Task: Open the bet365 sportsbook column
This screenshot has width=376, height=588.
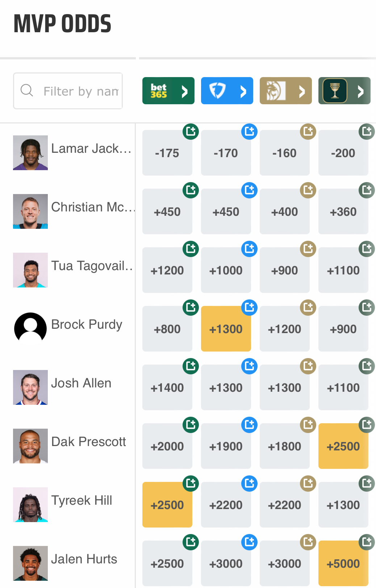Action: 168,91
